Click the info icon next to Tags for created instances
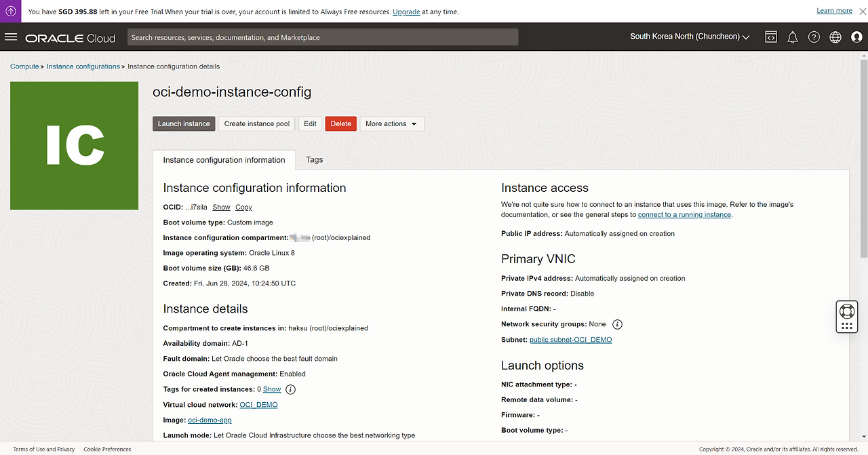 click(290, 389)
